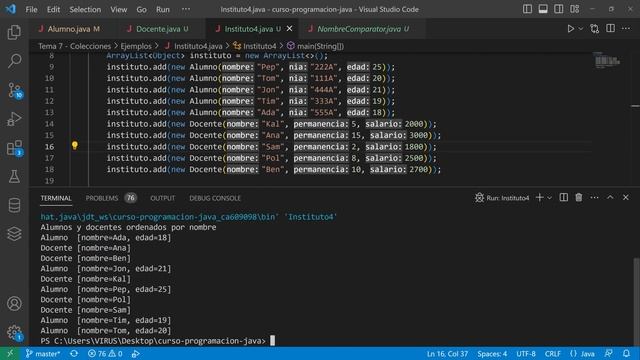Open terminal panel More Actions ellipsis
The height and width of the screenshot is (360, 640).
[594, 198]
